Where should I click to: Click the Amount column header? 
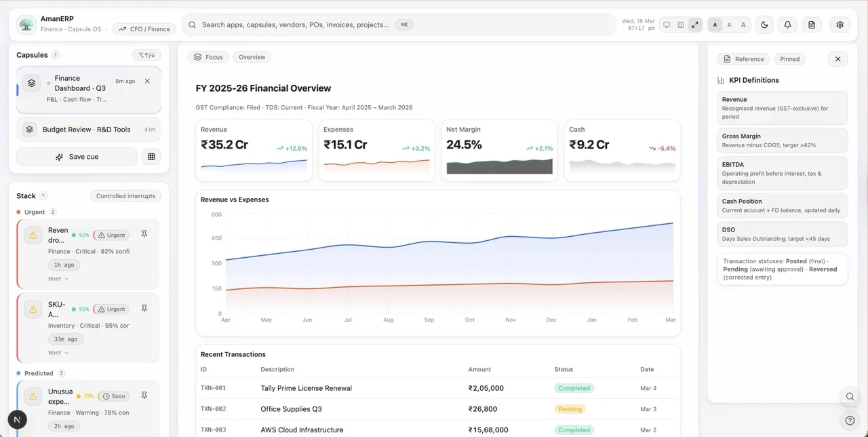coord(479,370)
